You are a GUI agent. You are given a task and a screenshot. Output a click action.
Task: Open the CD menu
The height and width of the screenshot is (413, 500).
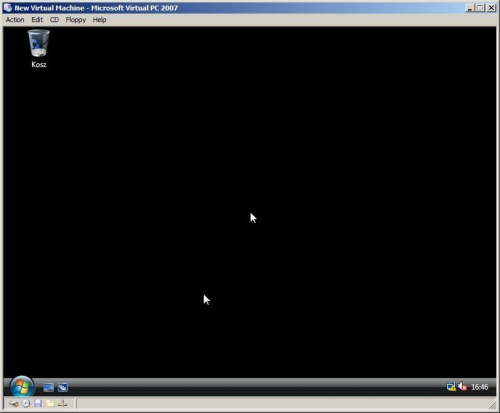coord(54,20)
